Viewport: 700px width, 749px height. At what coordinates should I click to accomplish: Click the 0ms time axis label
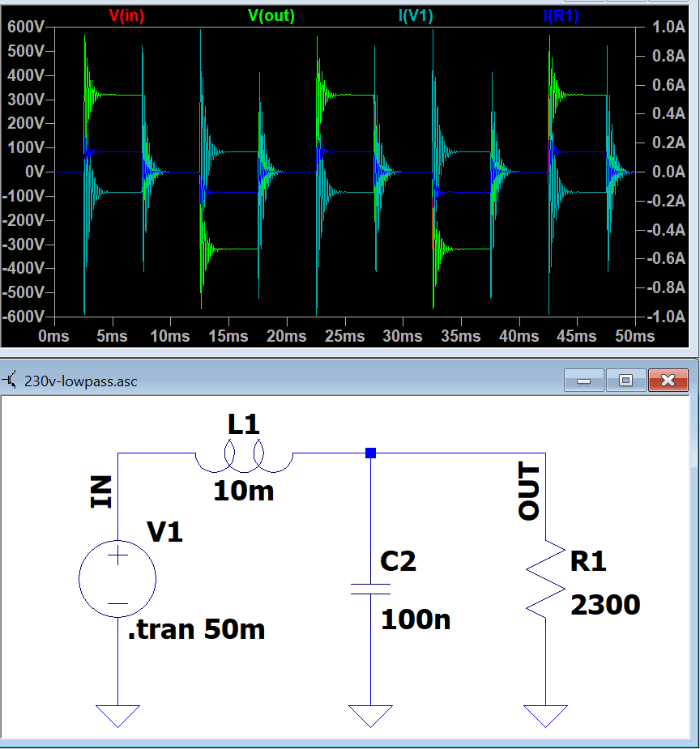(x=54, y=336)
